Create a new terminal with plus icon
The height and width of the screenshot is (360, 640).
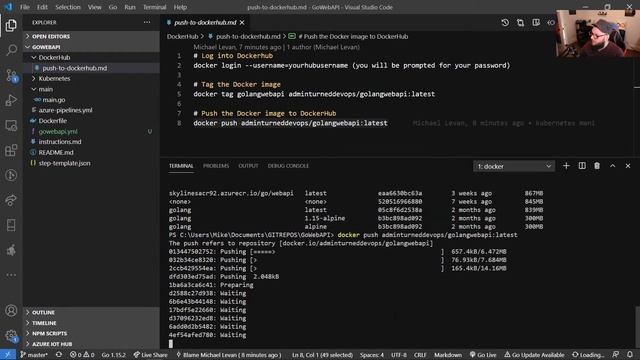pos(566,166)
